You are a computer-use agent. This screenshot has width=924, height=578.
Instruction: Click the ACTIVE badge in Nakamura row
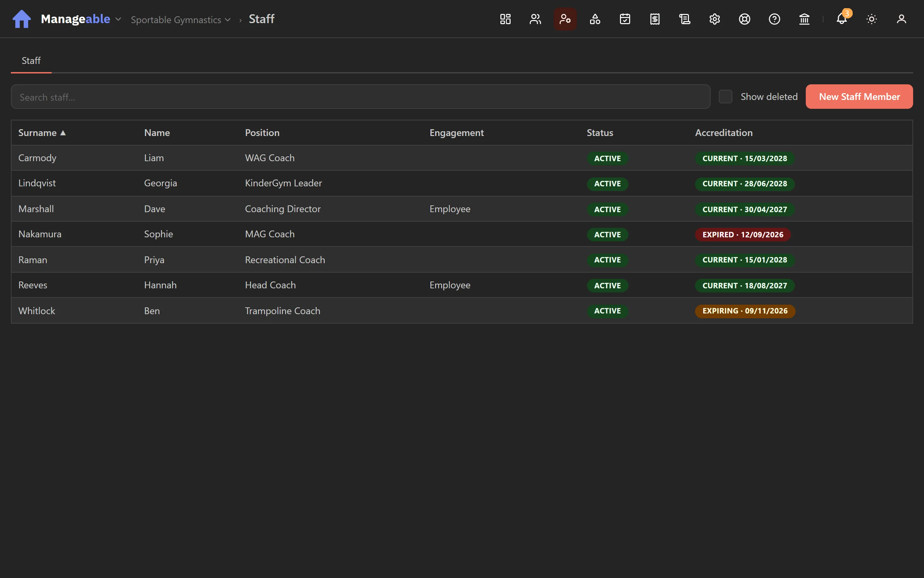(x=607, y=235)
